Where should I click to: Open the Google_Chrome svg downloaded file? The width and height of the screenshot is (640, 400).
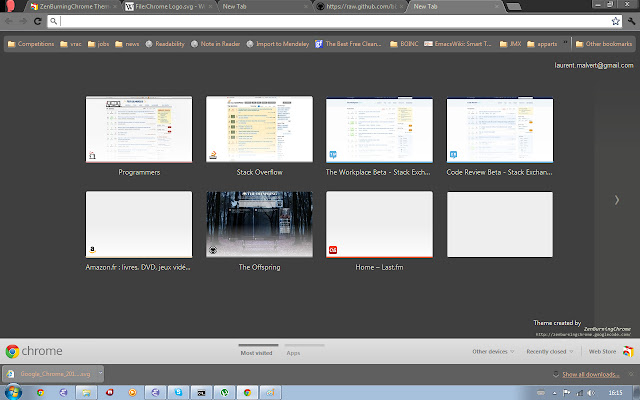51,373
